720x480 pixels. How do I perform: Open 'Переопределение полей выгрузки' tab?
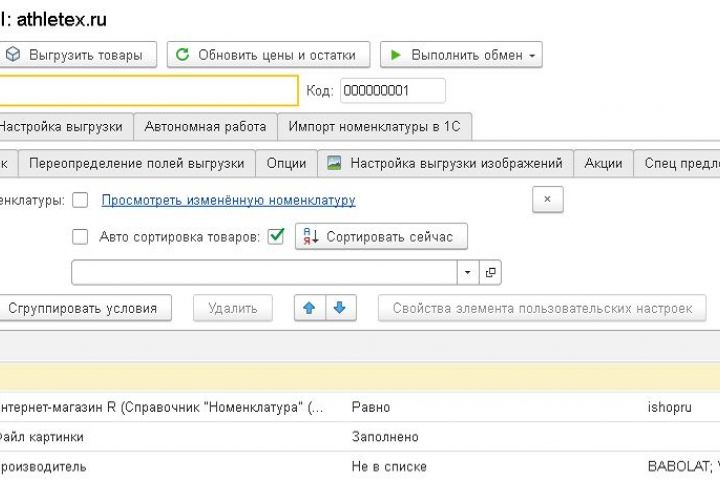coord(136,163)
